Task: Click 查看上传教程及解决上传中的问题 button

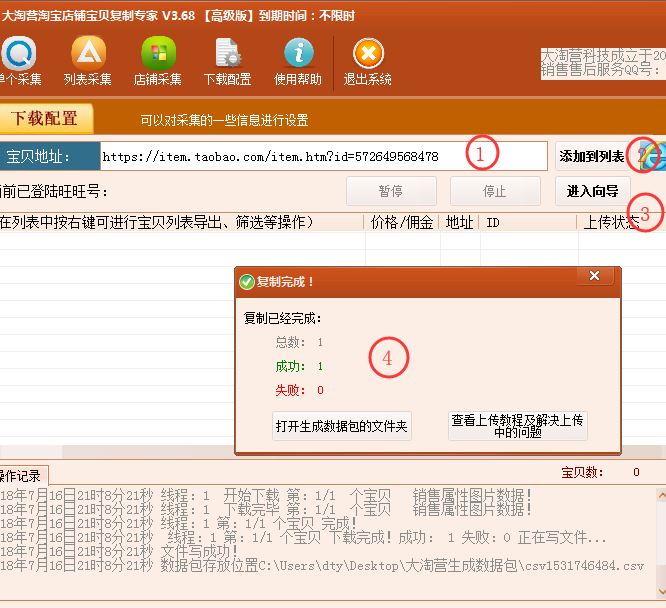Action: click(517, 426)
